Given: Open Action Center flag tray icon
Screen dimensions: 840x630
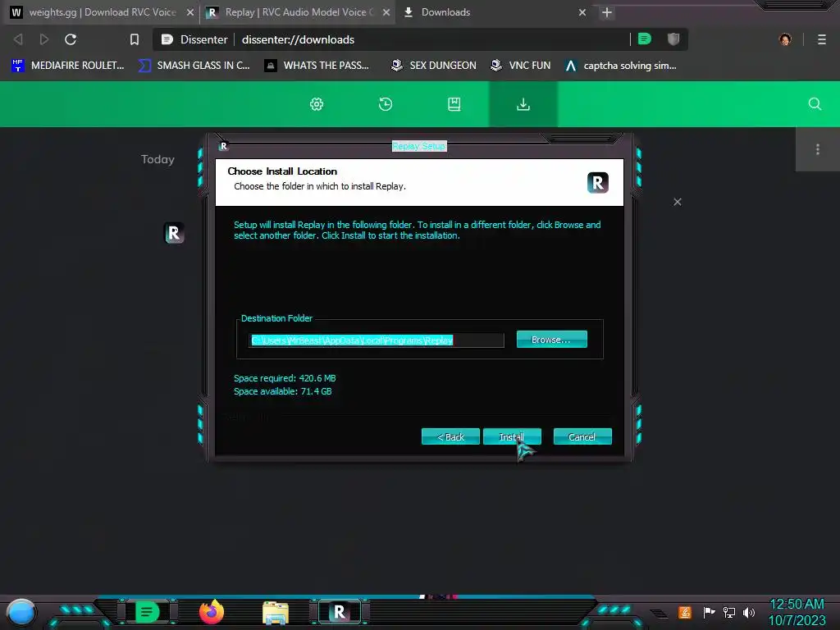Looking at the screenshot, I should (709, 612).
